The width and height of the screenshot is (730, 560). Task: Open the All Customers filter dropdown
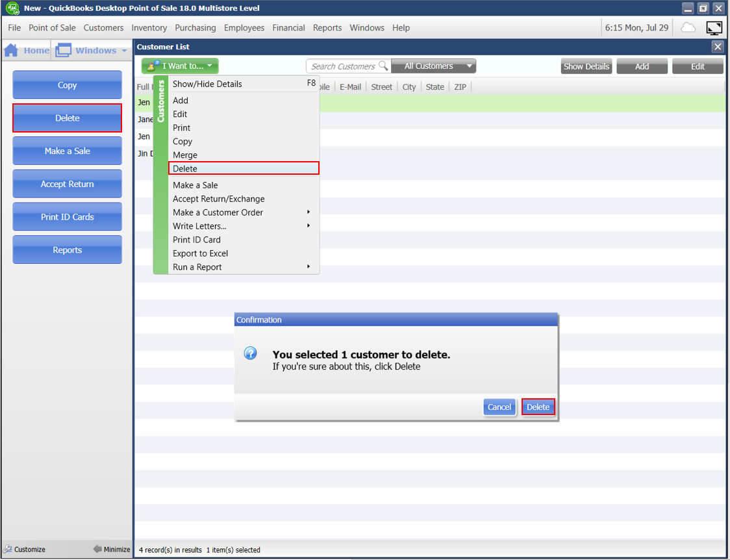click(433, 66)
